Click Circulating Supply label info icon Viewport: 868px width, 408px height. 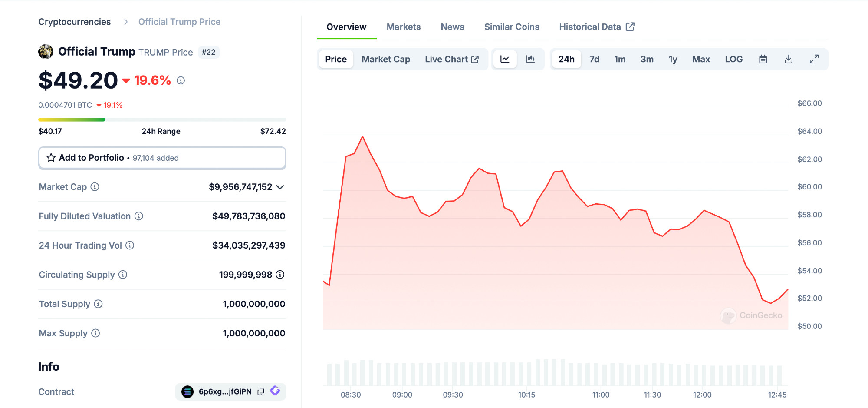pyautogui.click(x=123, y=275)
